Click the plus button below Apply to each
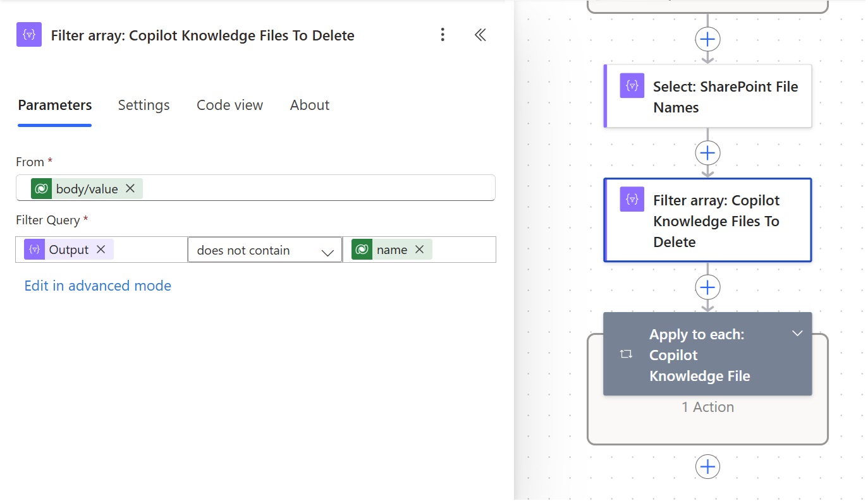The height and width of the screenshot is (501, 868). 707,466
